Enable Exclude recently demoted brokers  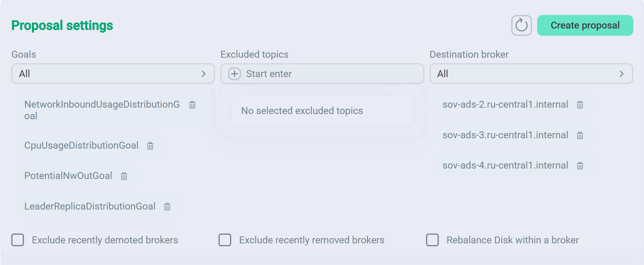pos(17,240)
